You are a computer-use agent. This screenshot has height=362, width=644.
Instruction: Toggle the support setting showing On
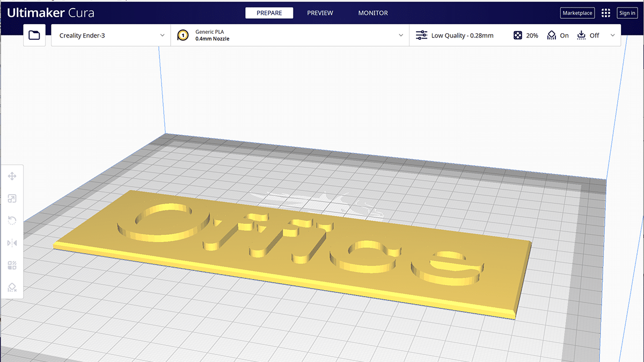point(558,35)
